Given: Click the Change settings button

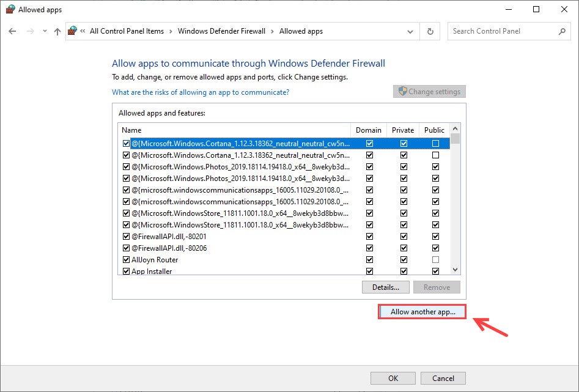Looking at the screenshot, I should 429,91.
